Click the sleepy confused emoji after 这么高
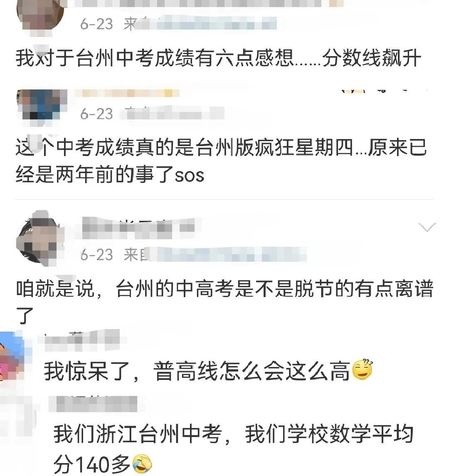 point(363,369)
